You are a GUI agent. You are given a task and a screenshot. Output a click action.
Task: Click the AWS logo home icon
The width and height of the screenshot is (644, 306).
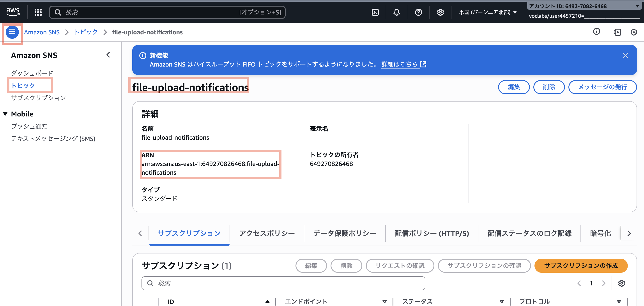pos(13,12)
